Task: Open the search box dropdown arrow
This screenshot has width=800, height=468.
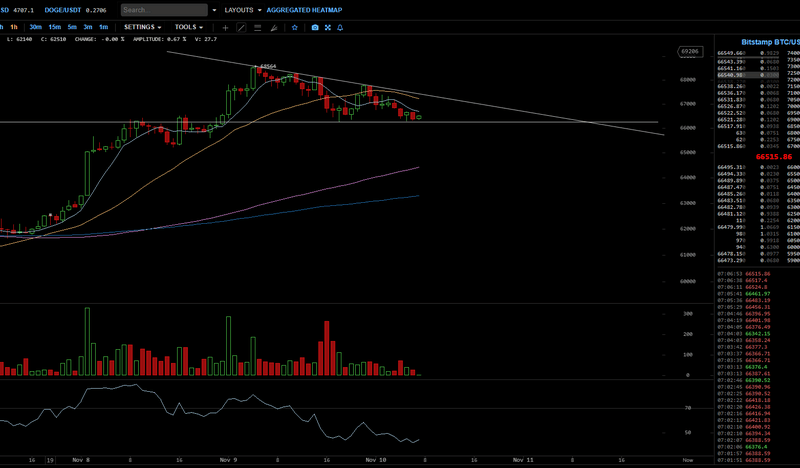Action: (214, 10)
